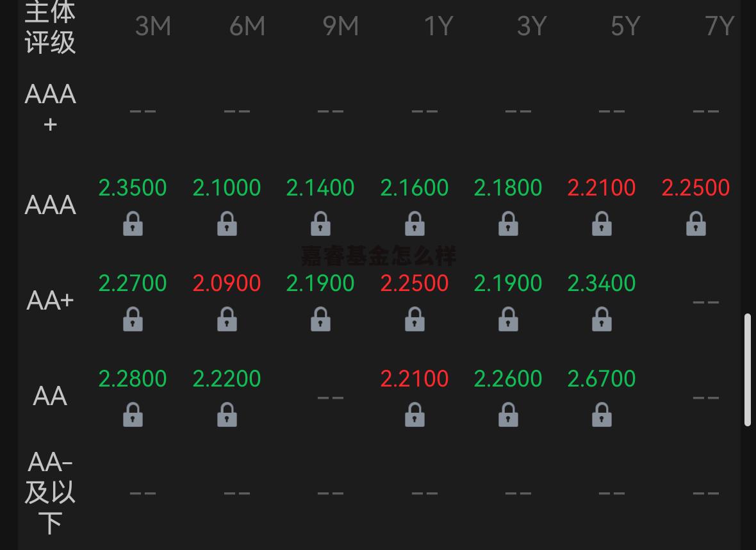Click the vertical scrollbar thumb
This screenshot has height=550, width=756.
point(747,370)
